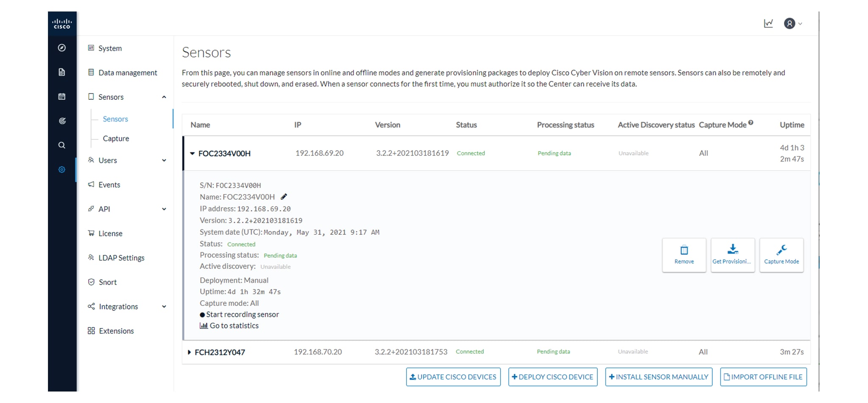Click the 3m 27s uptime value
The height and width of the screenshot is (403, 868).
click(x=792, y=352)
